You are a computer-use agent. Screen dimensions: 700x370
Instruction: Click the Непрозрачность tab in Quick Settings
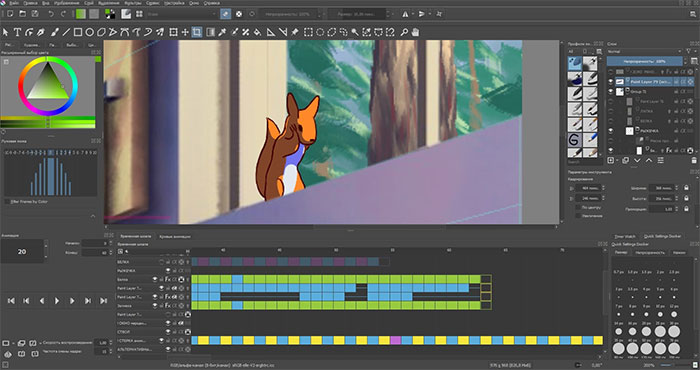650,253
